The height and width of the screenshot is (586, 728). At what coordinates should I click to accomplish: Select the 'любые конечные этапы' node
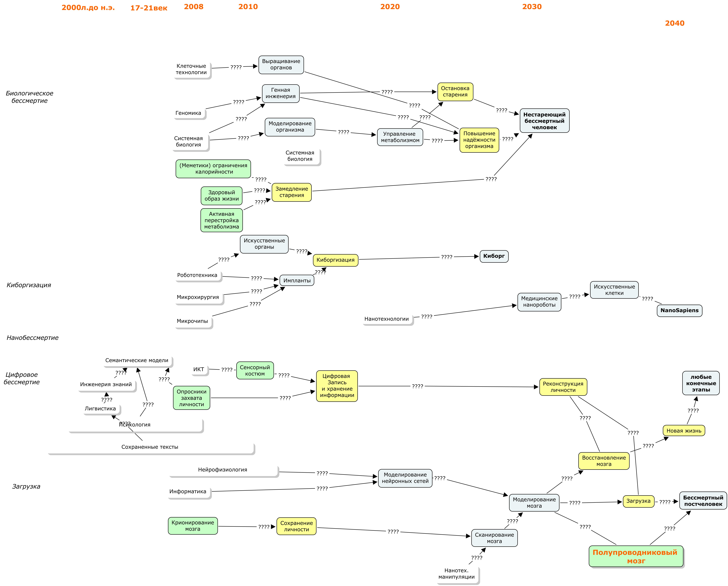click(x=701, y=383)
